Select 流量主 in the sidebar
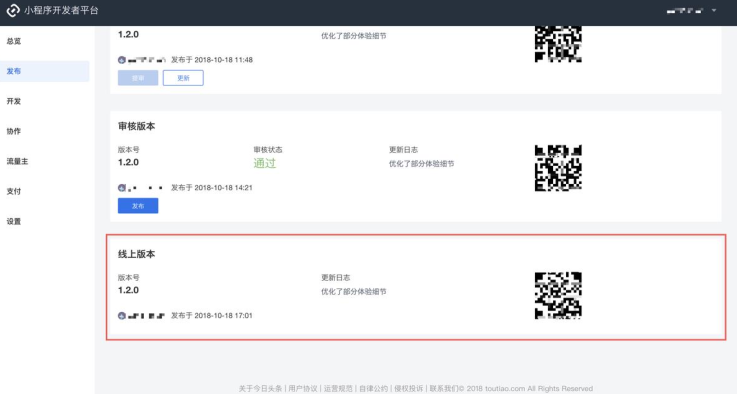This screenshot has height=394, width=738. pyautogui.click(x=17, y=161)
